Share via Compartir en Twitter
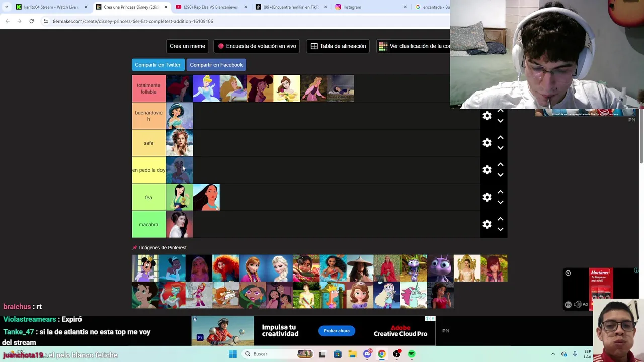The image size is (644, 362). (x=157, y=65)
